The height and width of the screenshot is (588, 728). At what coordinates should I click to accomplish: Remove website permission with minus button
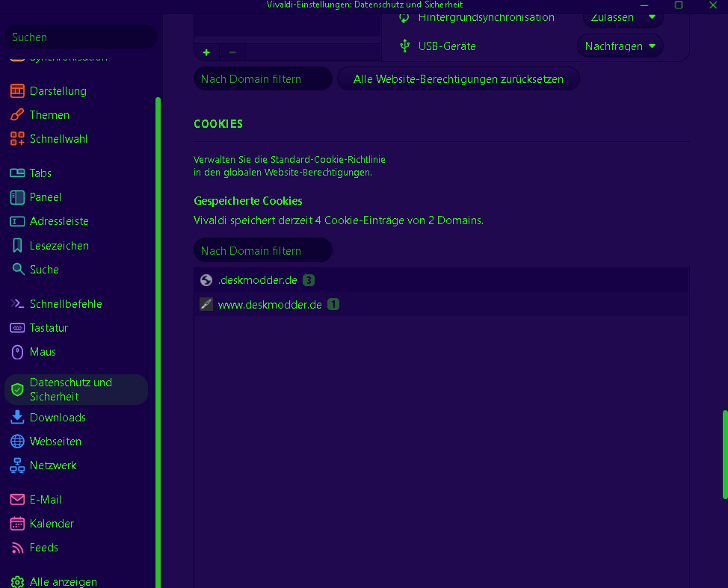click(x=232, y=52)
